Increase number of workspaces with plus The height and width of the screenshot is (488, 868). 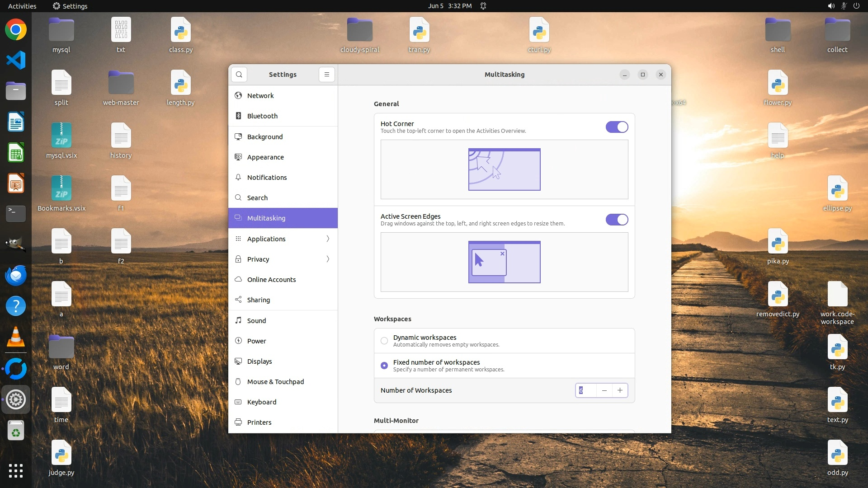[620, 390]
